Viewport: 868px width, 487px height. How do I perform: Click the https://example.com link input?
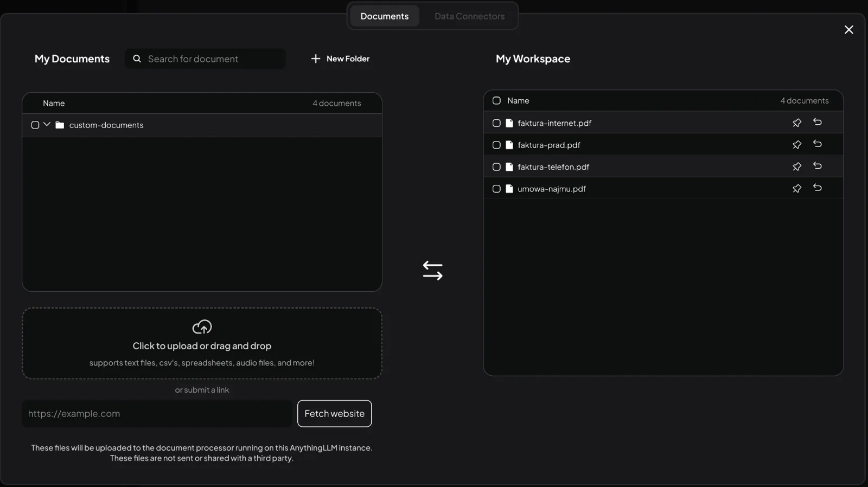tap(157, 414)
